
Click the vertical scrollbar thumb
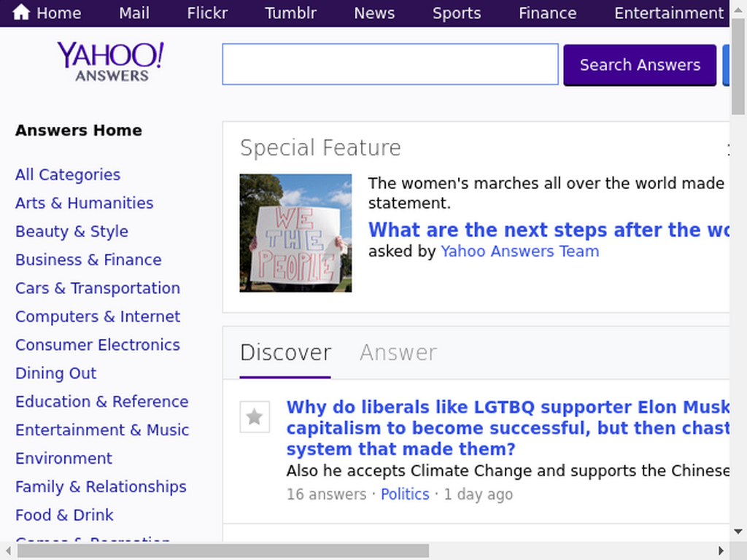[738, 66]
